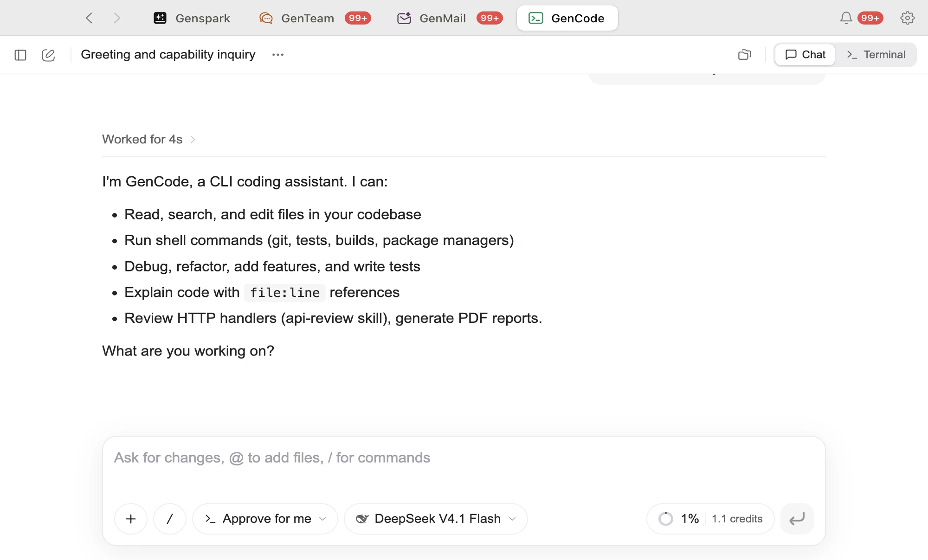Select the GenCode tab
The width and height of the screenshot is (928, 560).
pyautogui.click(x=567, y=18)
